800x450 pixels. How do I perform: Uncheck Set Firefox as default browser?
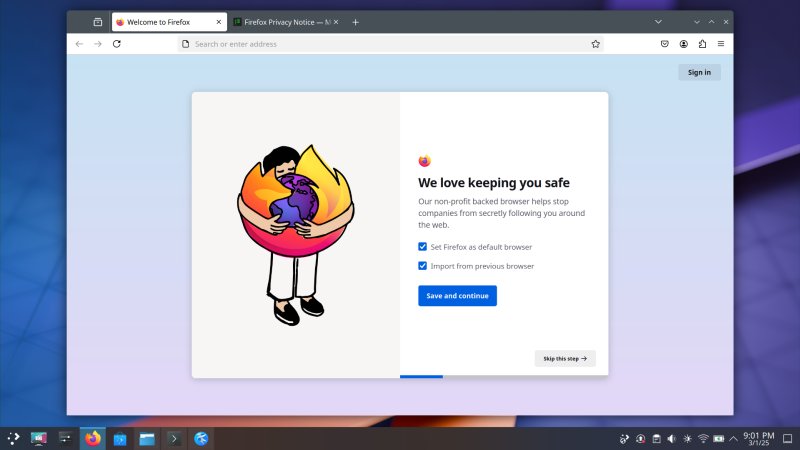tap(422, 247)
